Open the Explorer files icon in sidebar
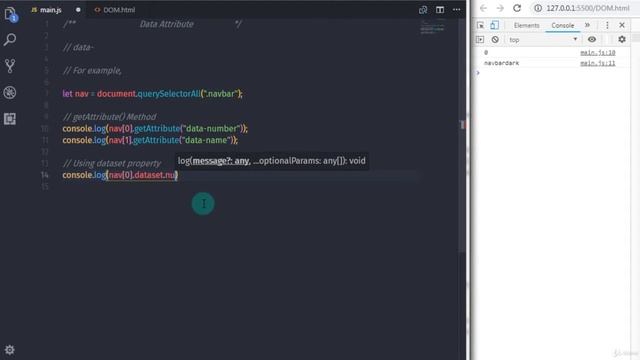Screen dimensions: 640x360 pyautogui.click(x=10, y=14)
